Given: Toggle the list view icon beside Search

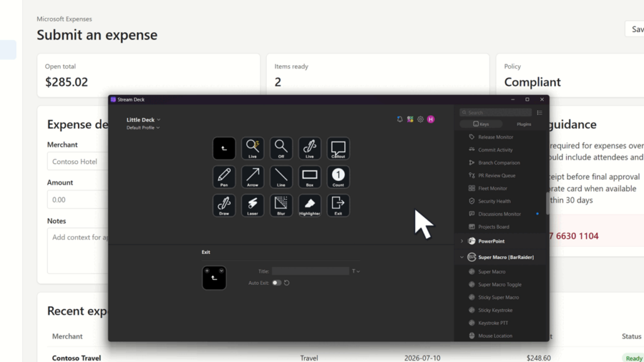Looking at the screenshot, I should click(539, 112).
